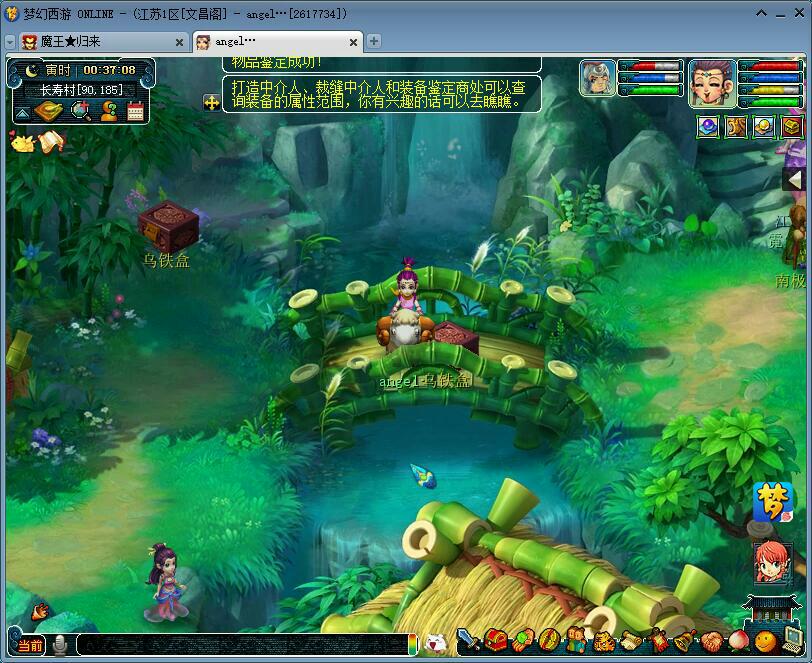The height and width of the screenshot is (663, 812).
Task: Open the orange smiley face icon
Action: (x=765, y=642)
